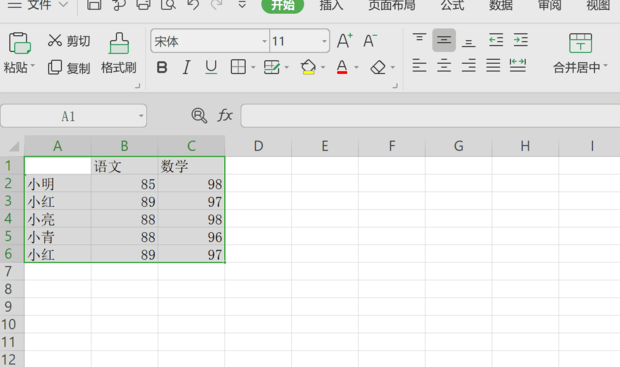Click inside the formula bar input field
Viewport: 620px width, 367px height.
click(430, 116)
